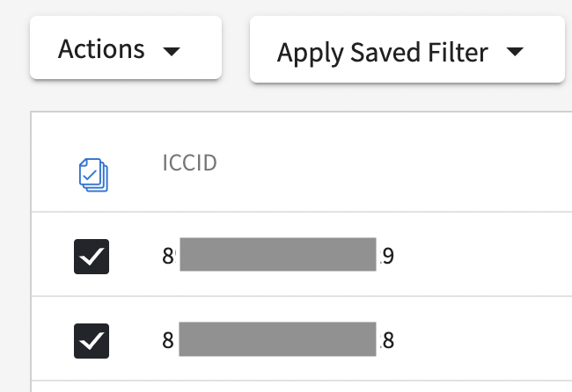The width and height of the screenshot is (572, 392).
Task: Click the select-all documents icon
Action: (93, 175)
